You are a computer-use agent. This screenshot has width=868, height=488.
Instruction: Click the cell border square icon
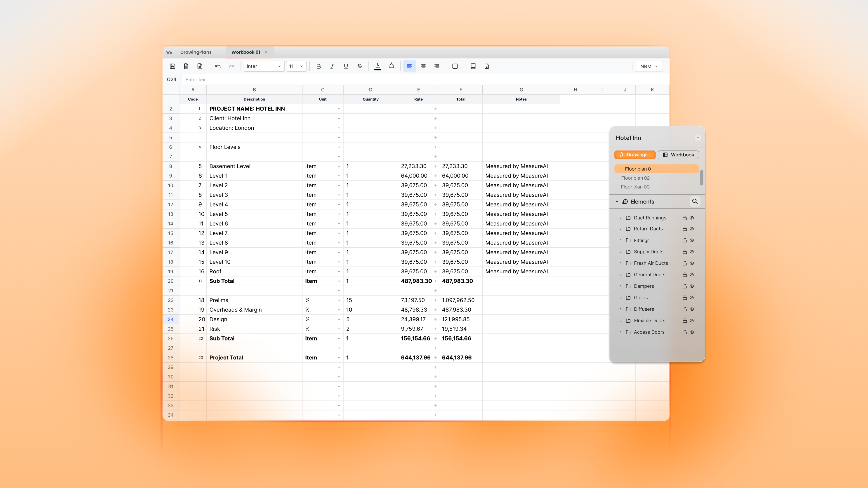tap(455, 66)
